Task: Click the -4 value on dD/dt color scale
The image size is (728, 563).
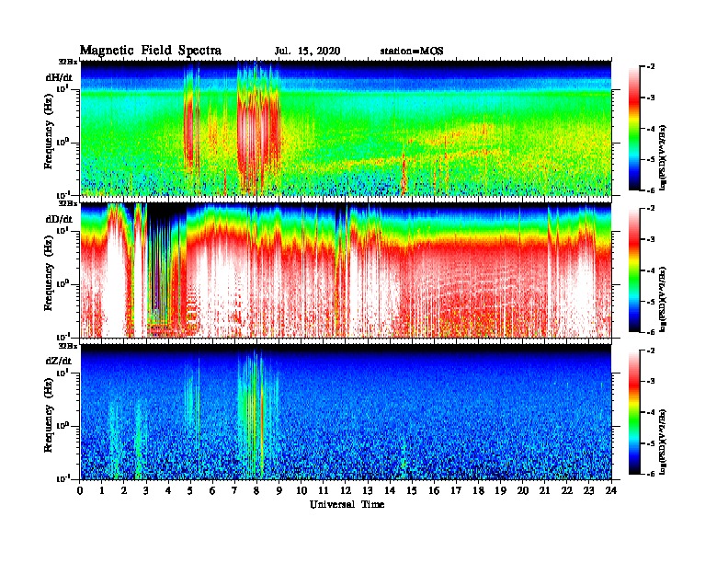Action: pos(650,270)
